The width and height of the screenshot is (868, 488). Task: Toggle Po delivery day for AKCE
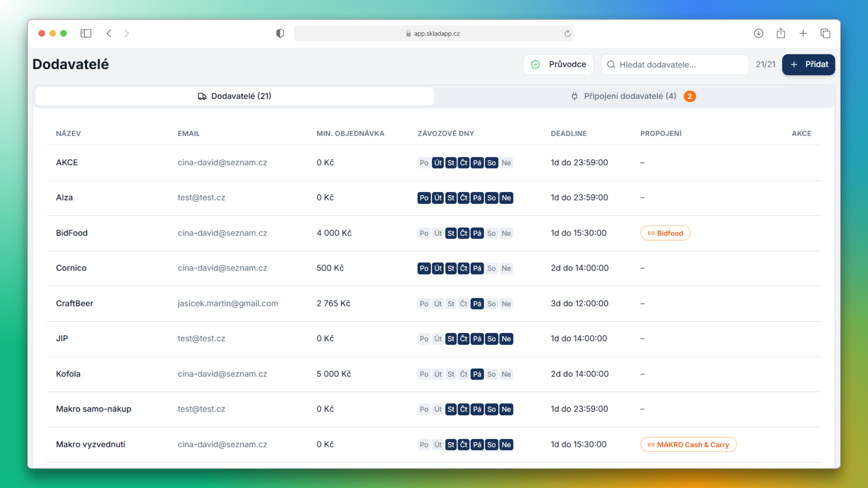pyautogui.click(x=424, y=163)
